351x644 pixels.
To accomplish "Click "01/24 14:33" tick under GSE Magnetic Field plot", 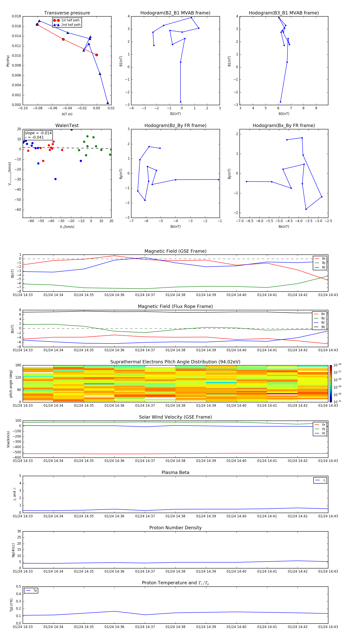I will point(23,295).
